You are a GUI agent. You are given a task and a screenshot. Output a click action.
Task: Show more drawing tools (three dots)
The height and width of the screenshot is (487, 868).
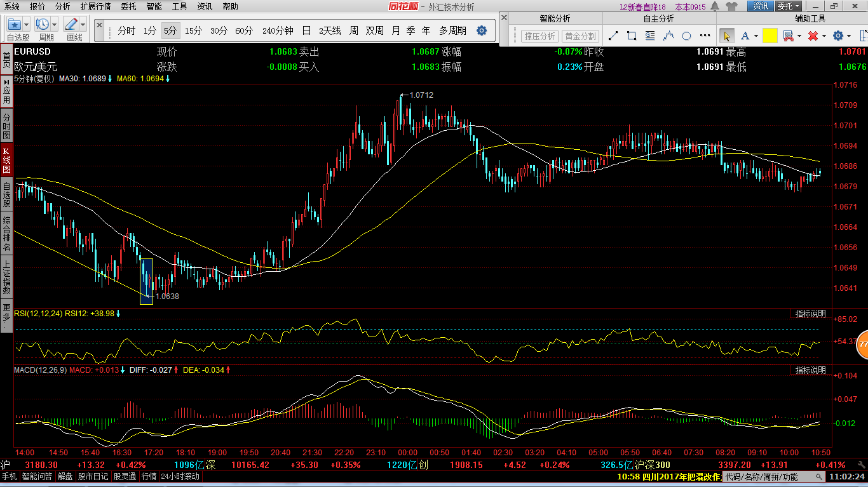705,36
